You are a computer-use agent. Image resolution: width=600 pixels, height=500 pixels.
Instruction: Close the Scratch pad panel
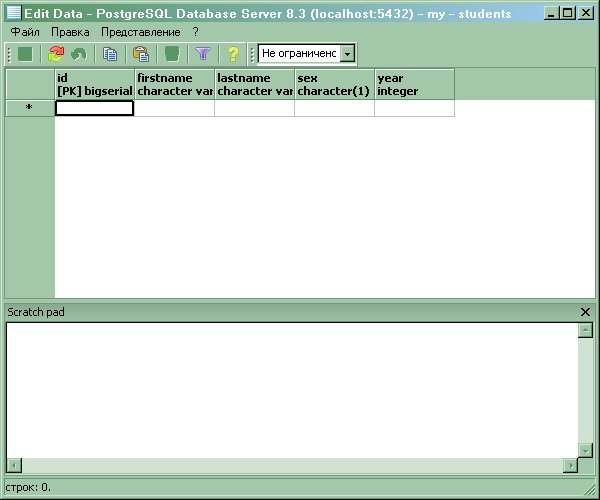pyautogui.click(x=585, y=312)
